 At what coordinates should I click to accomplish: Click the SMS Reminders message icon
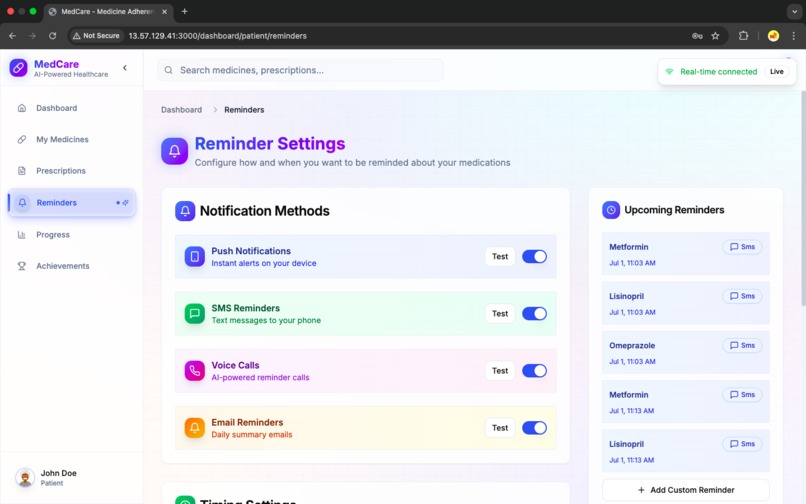tap(195, 314)
